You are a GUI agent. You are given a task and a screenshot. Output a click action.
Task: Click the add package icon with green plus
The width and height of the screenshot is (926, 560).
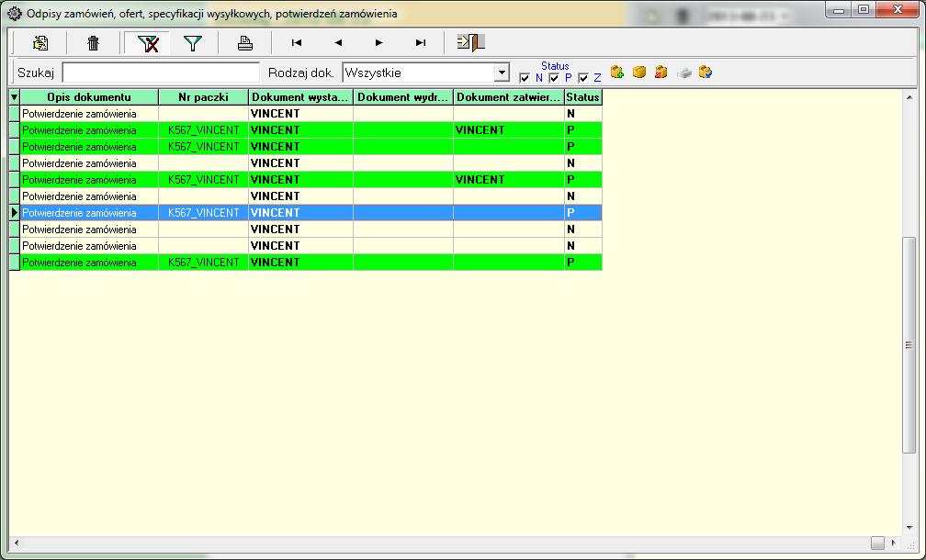coord(617,72)
